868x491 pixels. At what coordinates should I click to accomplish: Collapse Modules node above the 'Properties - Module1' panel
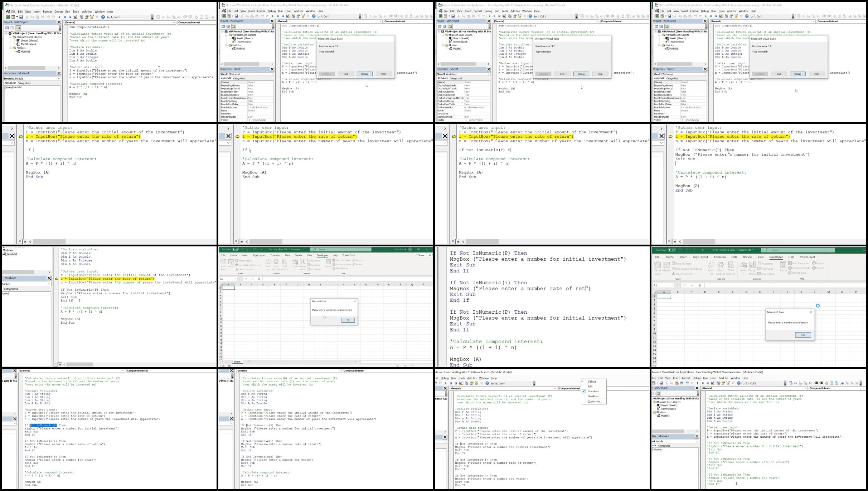pyautogui.click(x=10, y=48)
